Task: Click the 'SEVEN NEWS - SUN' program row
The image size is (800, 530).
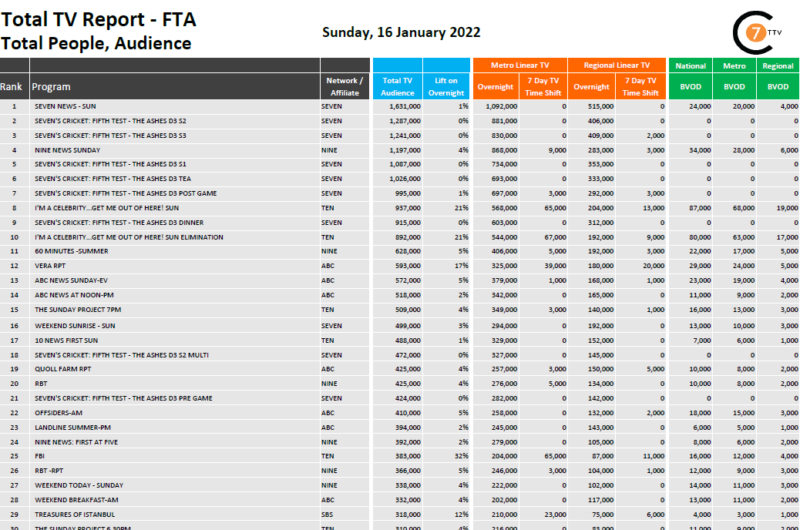Action: pyautogui.click(x=67, y=105)
